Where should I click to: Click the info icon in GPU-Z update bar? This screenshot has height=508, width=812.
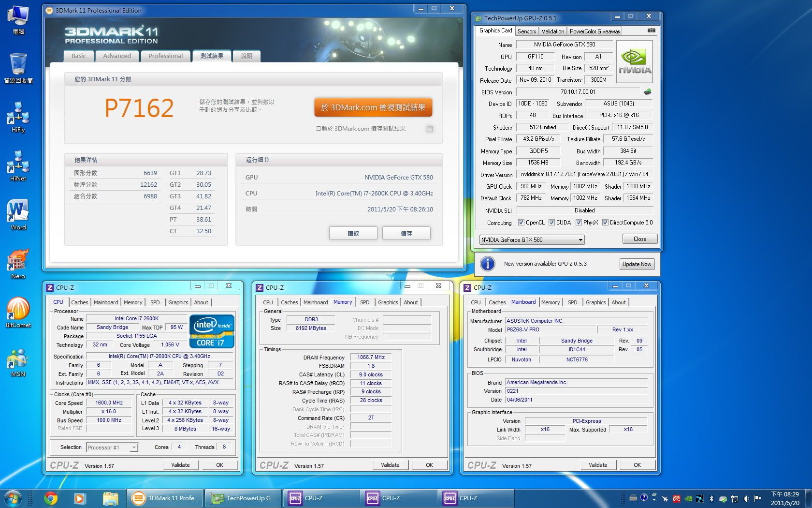click(488, 264)
